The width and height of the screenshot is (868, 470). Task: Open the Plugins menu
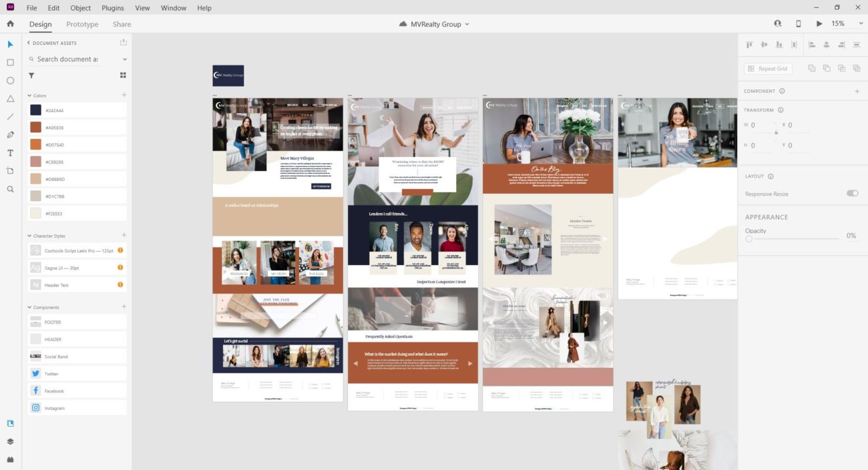(113, 8)
